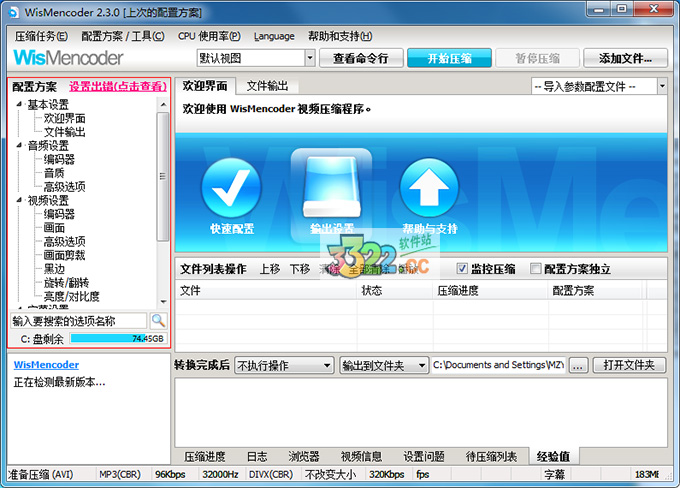Click the 暂停压缩 button

(x=537, y=58)
